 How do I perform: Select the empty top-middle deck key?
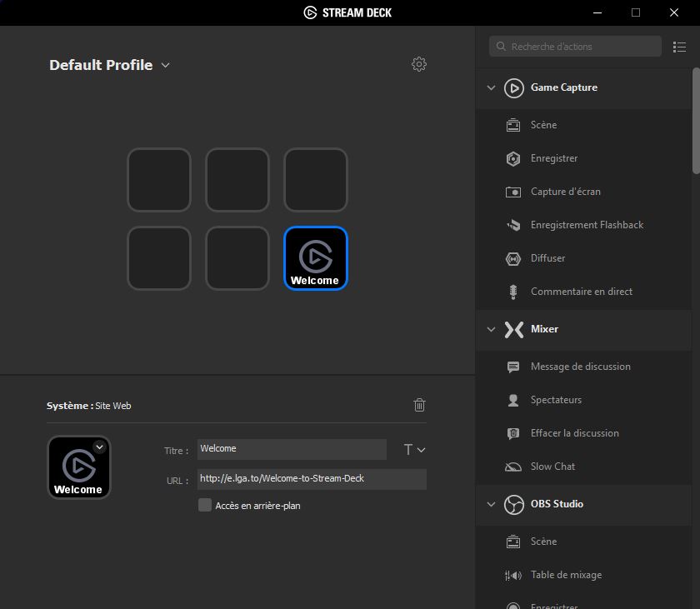(237, 180)
